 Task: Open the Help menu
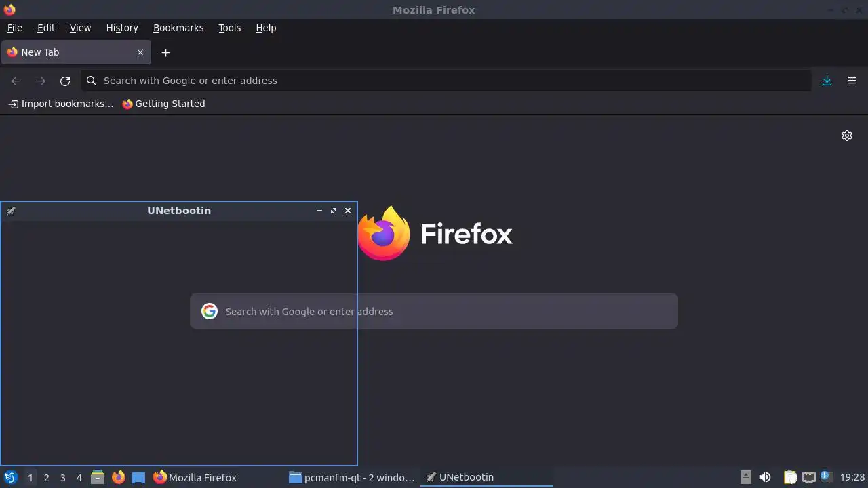(x=266, y=28)
